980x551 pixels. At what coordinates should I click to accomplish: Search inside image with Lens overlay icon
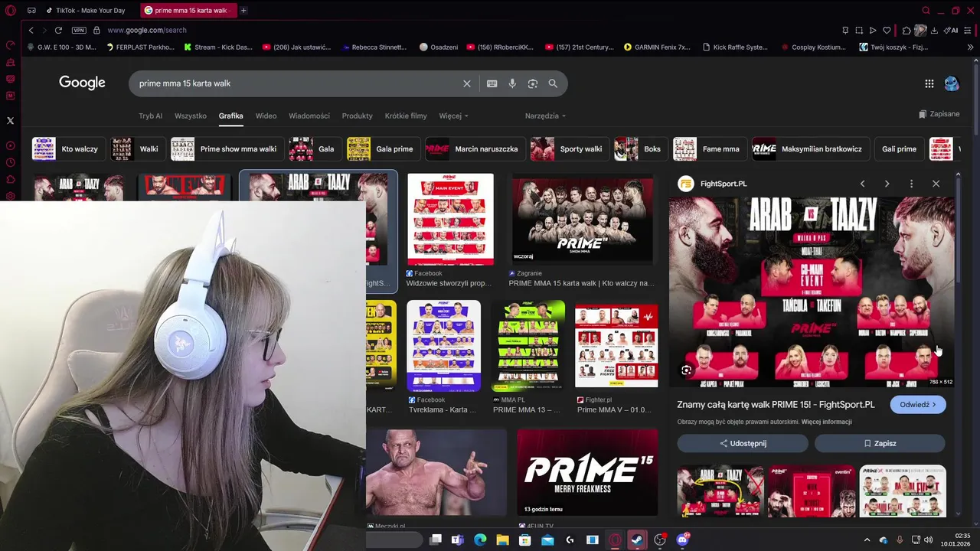coord(686,370)
